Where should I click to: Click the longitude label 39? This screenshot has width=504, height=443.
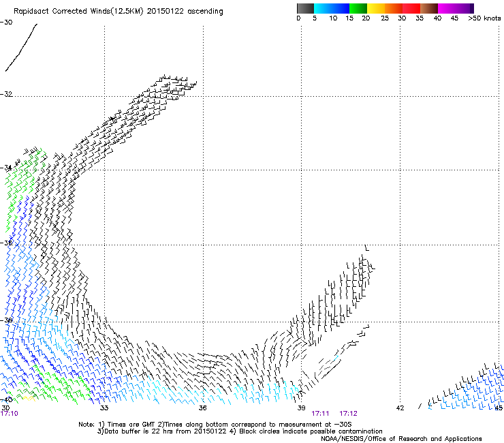point(301,408)
